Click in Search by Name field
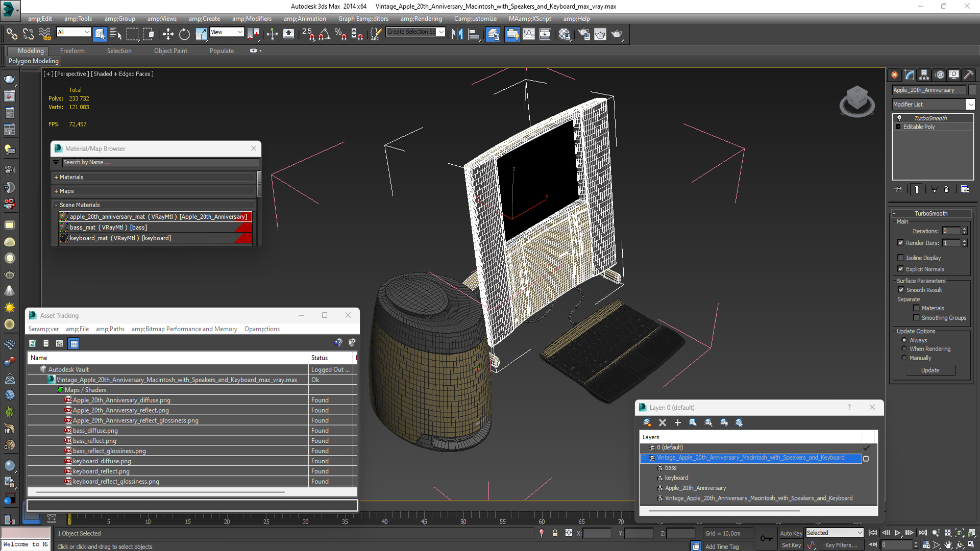The height and width of the screenshot is (551, 980). click(x=160, y=163)
